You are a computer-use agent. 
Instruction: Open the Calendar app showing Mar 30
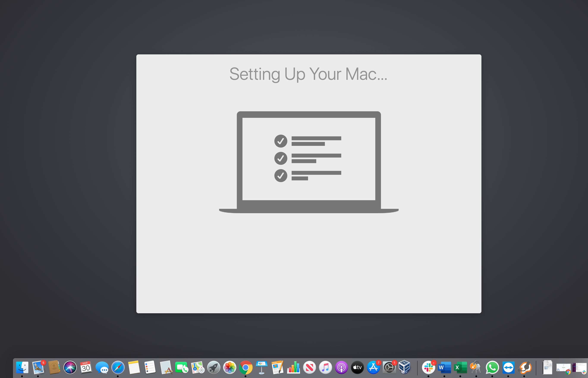point(86,367)
